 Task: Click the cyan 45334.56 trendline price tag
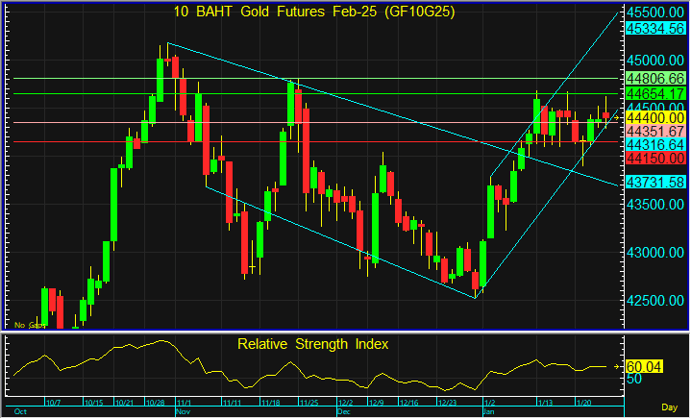(x=654, y=30)
